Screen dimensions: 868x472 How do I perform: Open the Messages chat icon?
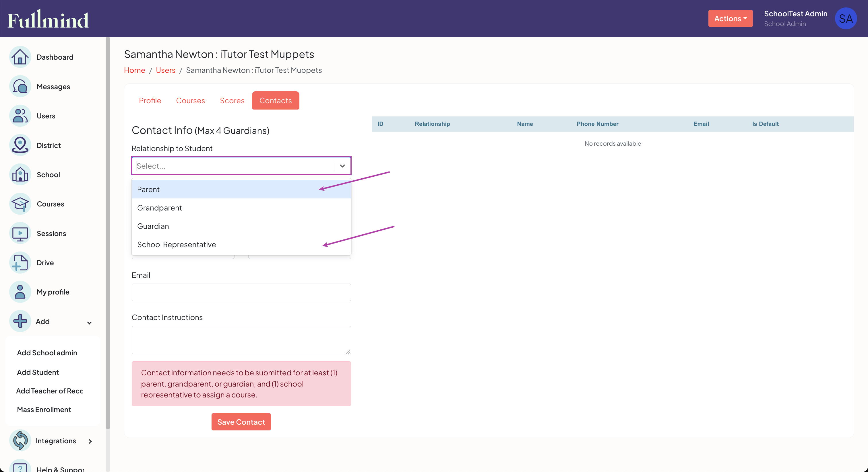click(x=20, y=87)
